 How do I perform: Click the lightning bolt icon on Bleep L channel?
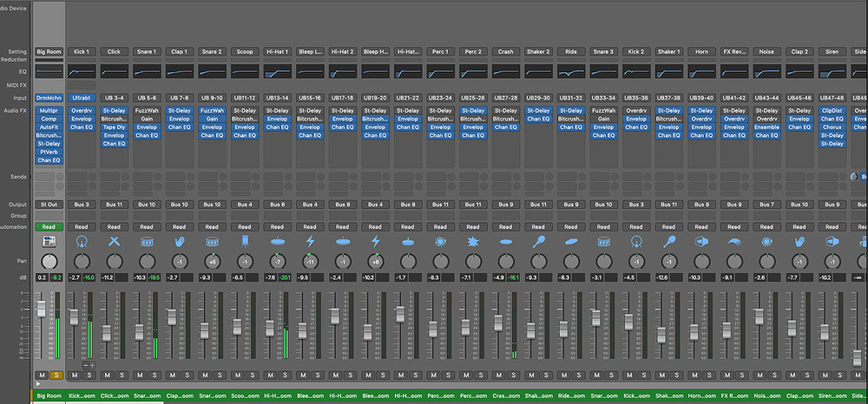click(x=310, y=241)
